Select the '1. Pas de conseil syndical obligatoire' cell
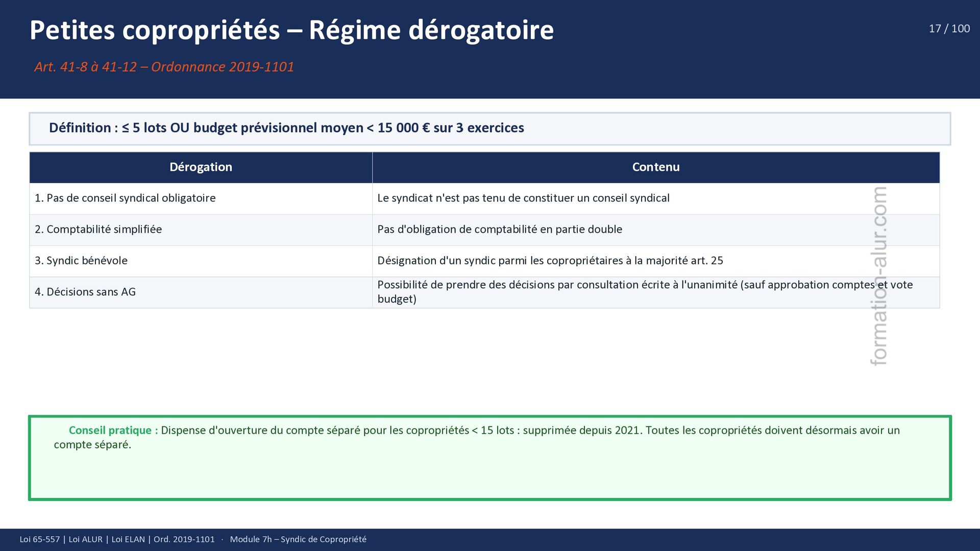The height and width of the screenshot is (551, 980). (x=125, y=198)
